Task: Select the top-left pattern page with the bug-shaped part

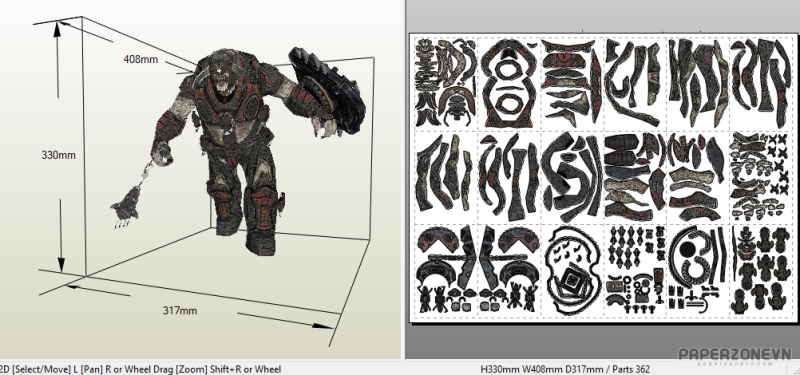Action: (x=446, y=83)
